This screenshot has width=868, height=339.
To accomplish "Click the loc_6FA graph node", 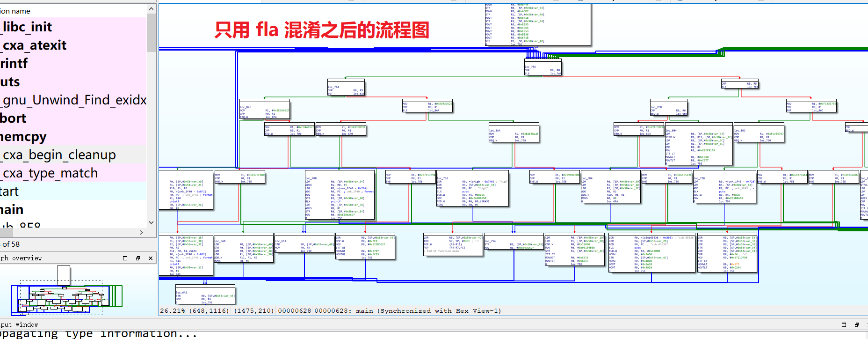I will [x=304, y=243].
